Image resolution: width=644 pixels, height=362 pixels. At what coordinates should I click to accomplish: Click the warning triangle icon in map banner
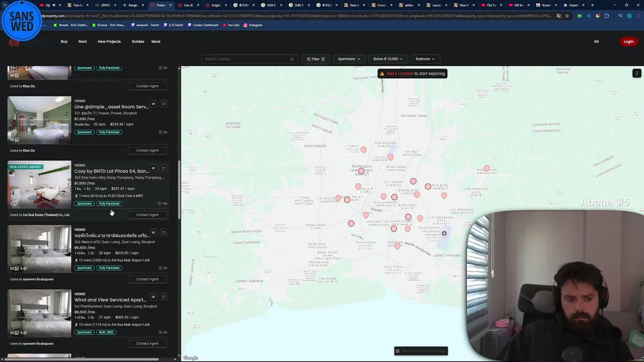point(382,73)
